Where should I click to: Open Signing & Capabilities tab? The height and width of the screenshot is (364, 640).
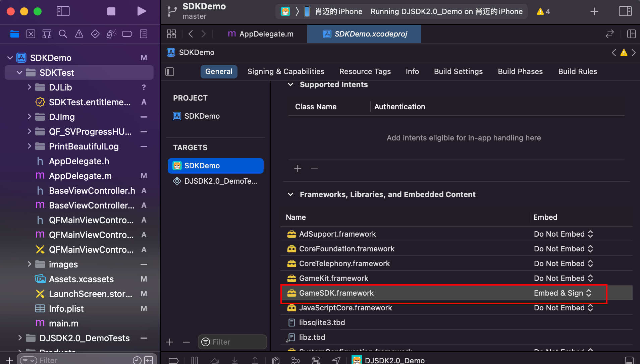[286, 72]
